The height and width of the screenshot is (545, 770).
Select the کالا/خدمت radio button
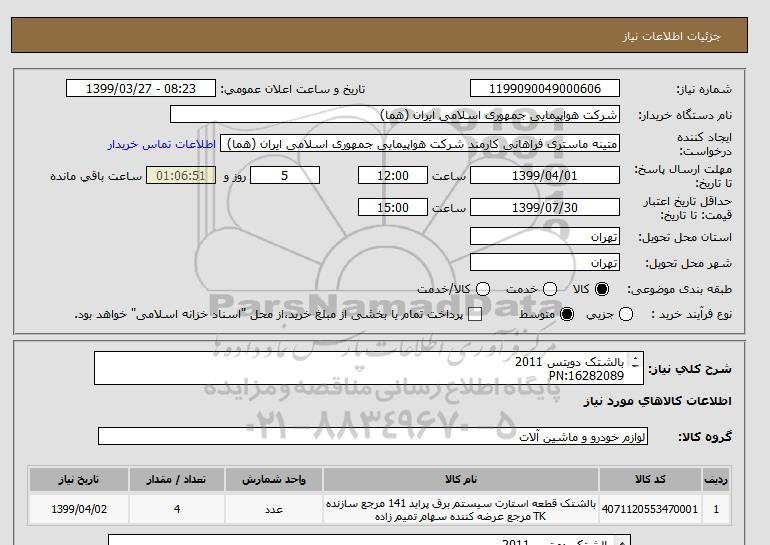[483, 289]
